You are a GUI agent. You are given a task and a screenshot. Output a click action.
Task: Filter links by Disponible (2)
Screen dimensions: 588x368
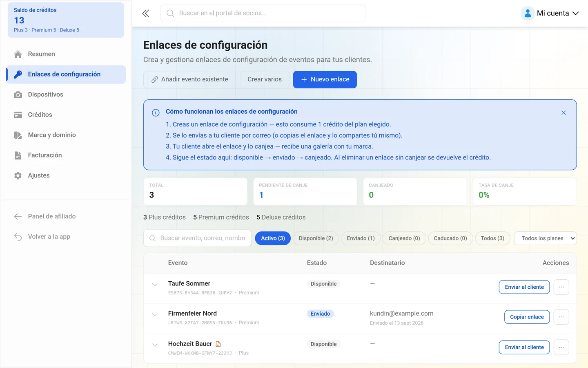tap(316, 238)
